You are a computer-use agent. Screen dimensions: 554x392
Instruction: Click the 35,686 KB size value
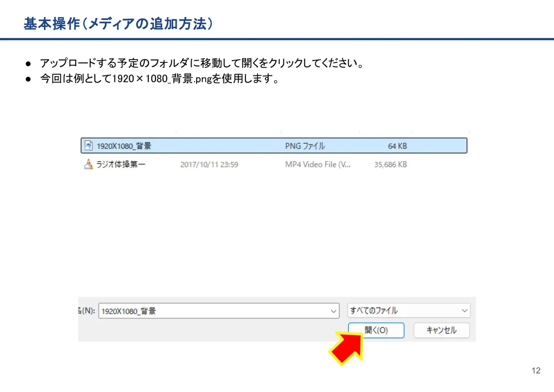[x=391, y=164]
